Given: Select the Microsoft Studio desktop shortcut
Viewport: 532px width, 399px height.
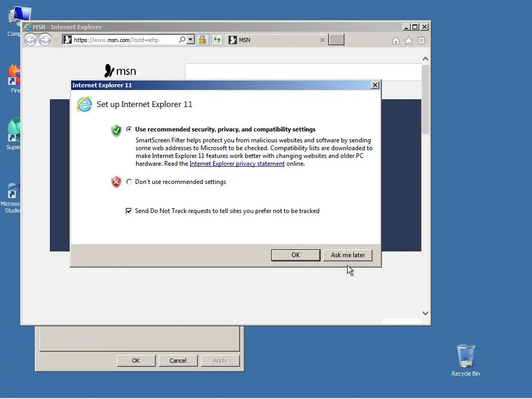Looking at the screenshot, I should click(11, 198).
